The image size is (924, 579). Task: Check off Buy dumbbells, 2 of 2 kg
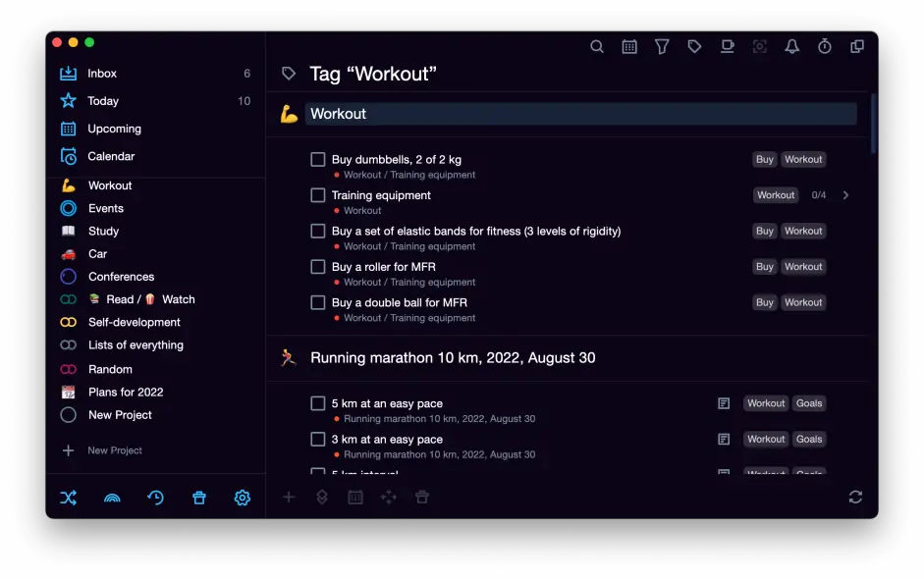[318, 159]
